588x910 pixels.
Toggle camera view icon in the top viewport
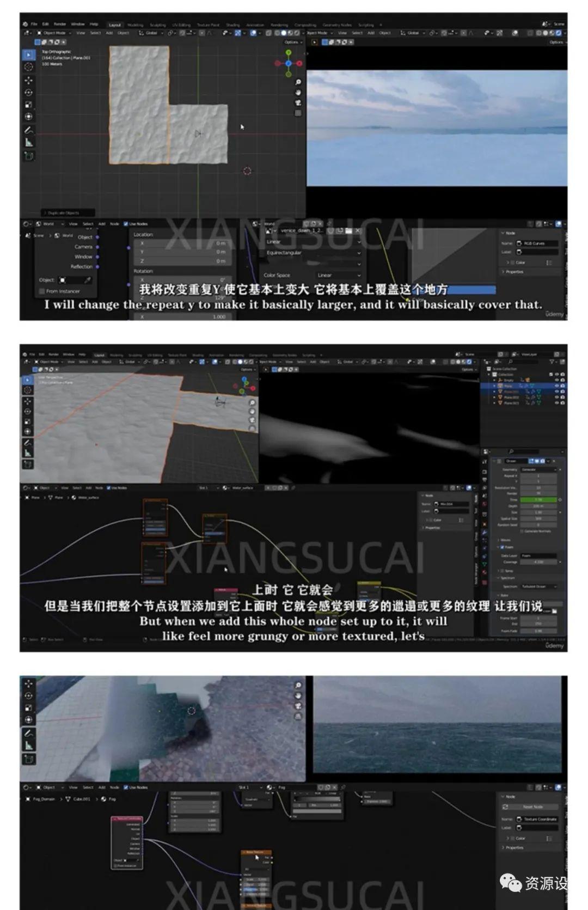coord(298,103)
